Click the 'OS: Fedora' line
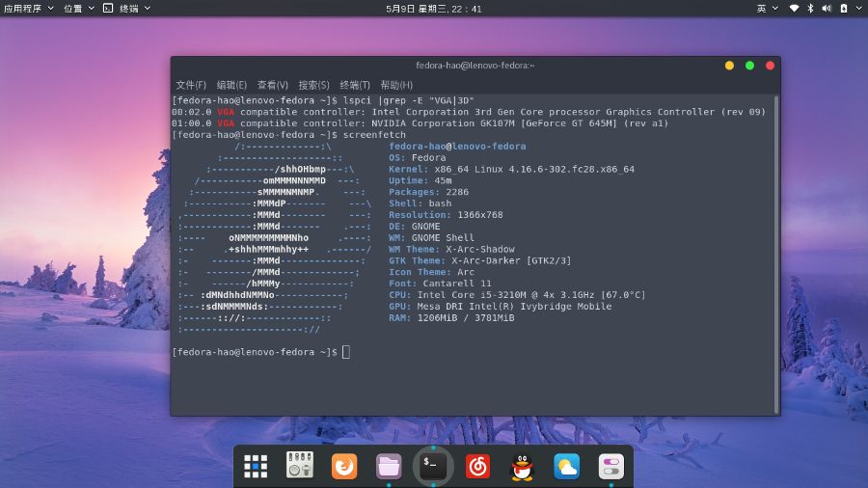868x488 pixels. click(417, 158)
